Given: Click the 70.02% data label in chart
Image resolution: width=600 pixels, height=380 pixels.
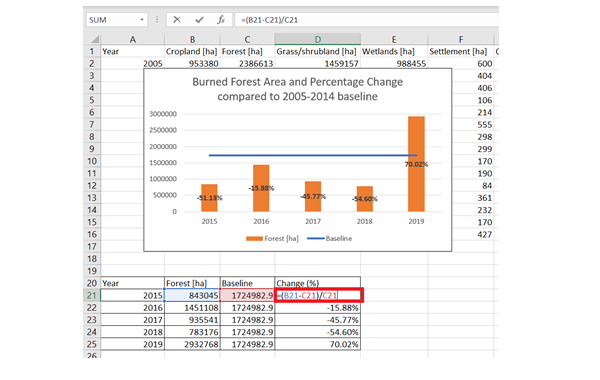Looking at the screenshot, I should [416, 165].
